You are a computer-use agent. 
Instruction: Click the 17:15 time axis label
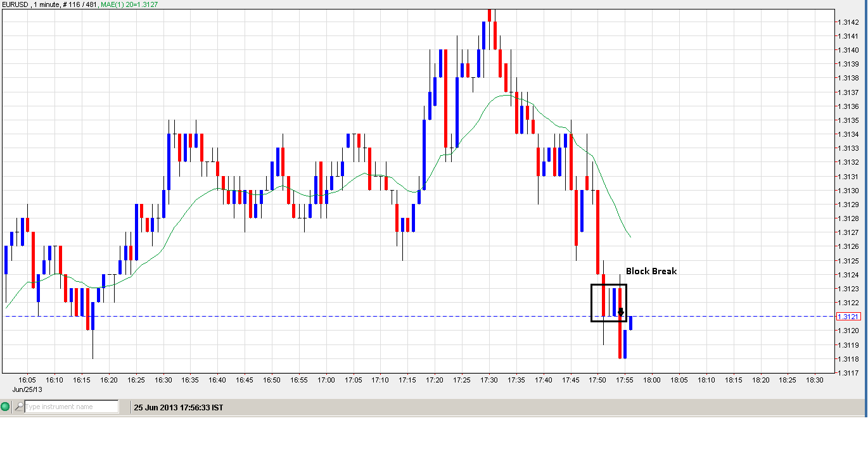pyautogui.click(x=407, y=380)
